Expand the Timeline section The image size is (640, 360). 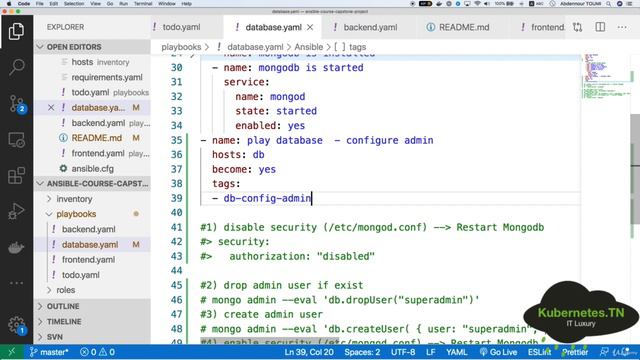pos(92,322)
